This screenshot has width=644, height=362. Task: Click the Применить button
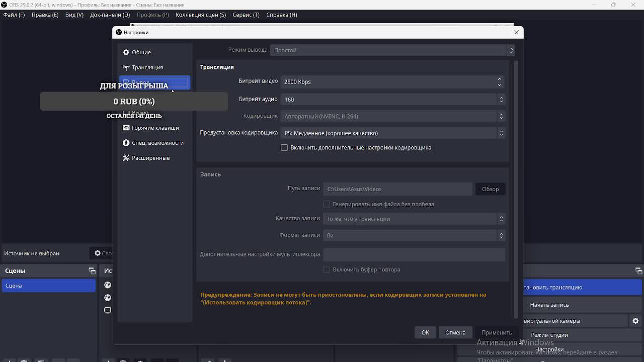point(497,332)
